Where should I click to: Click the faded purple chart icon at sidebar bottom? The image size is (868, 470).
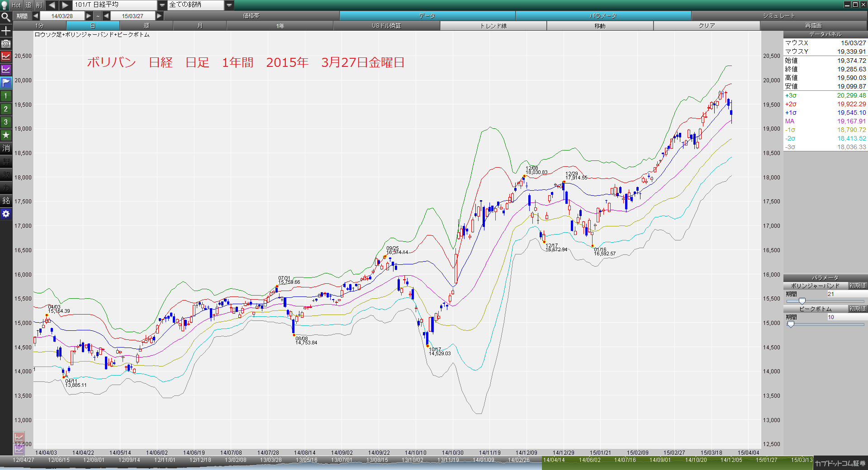click(x=19, y=449)
